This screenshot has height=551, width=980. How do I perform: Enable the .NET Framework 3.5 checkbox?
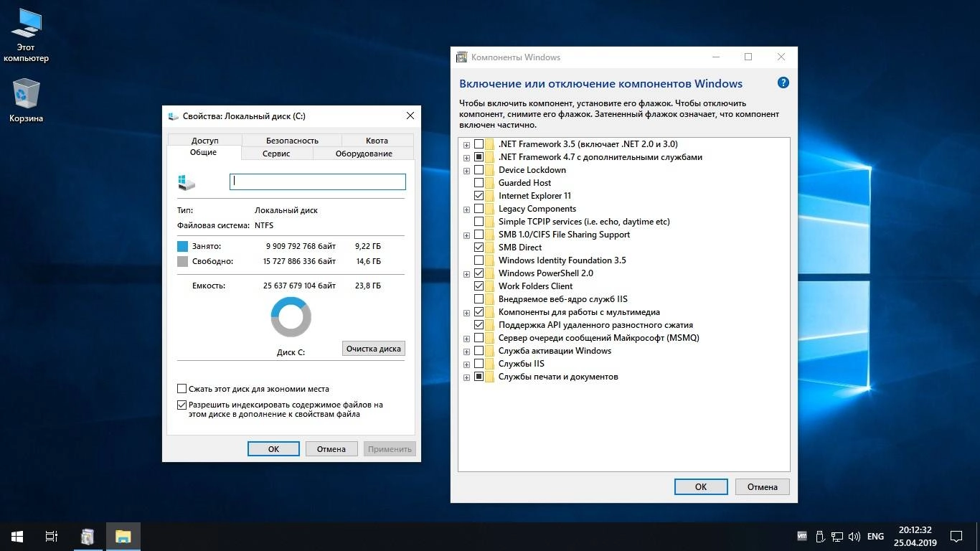[x=479, y=144]
